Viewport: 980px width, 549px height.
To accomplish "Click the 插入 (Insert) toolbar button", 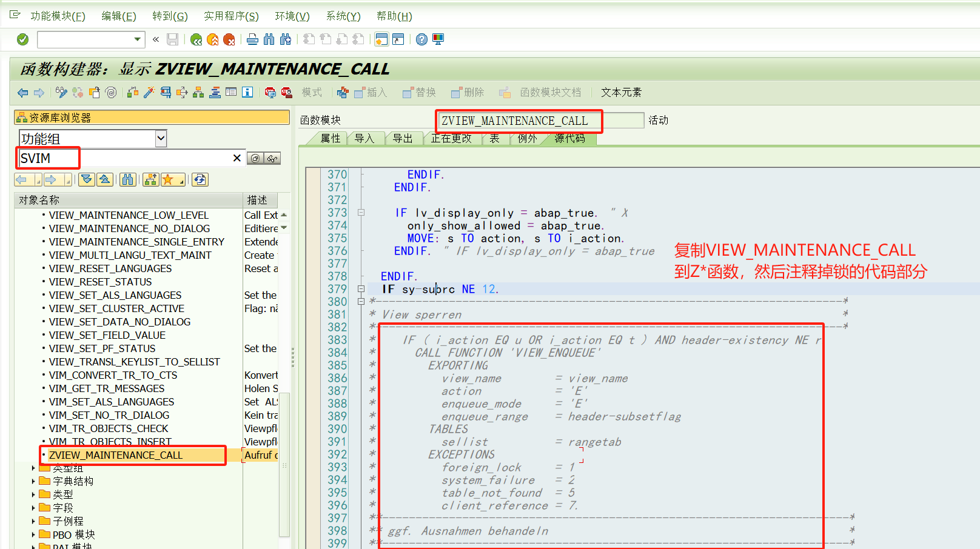I will click(370, 93).
